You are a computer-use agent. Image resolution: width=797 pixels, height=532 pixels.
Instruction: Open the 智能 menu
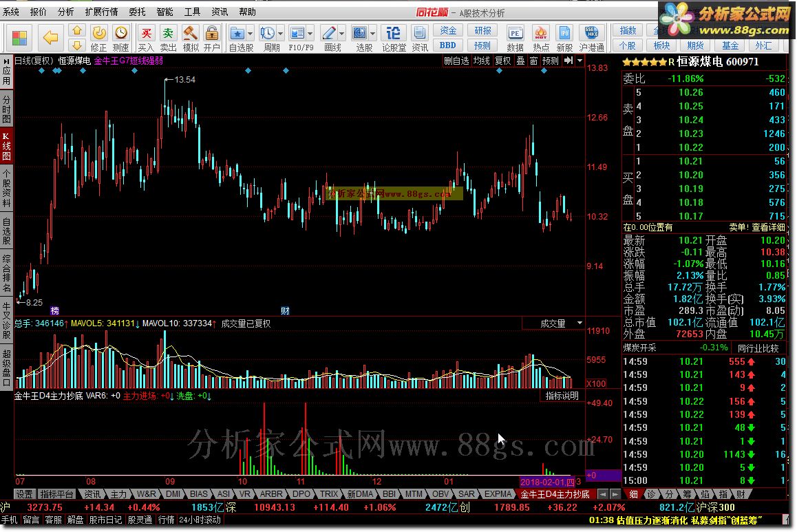[x=164, y=12]
